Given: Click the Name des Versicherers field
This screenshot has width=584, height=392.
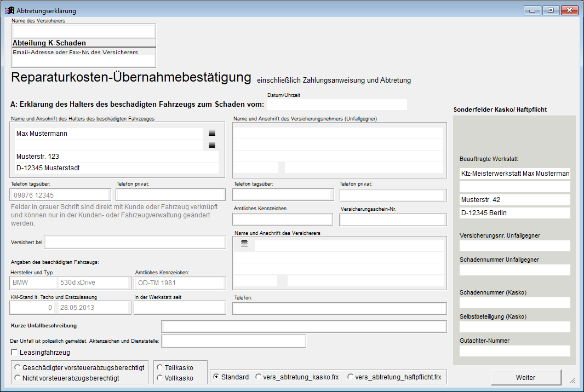Looking at the screenshot, I should [83, 31].
